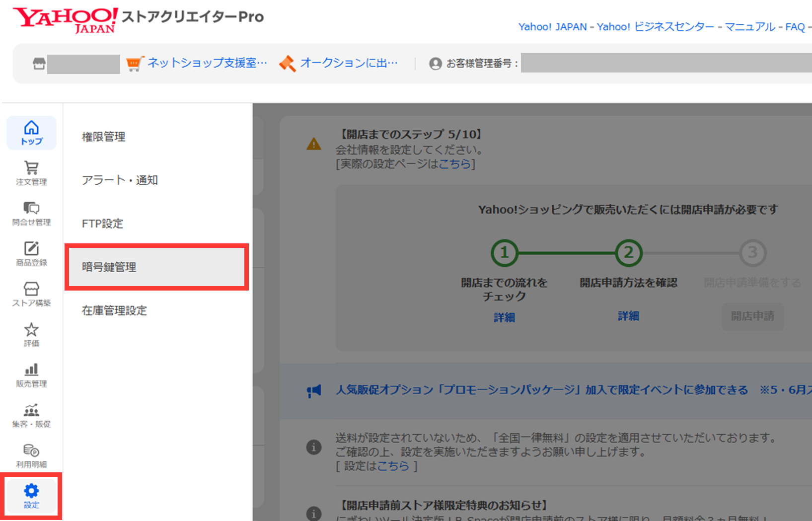812x521 pixels.
Task: Click the Yahoo! JAPAN logo
Action: 65,20
